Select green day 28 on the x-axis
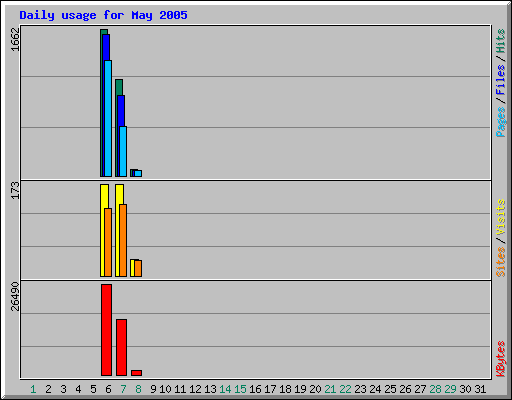This screenshot has height=400, width=512. point(435,389)
